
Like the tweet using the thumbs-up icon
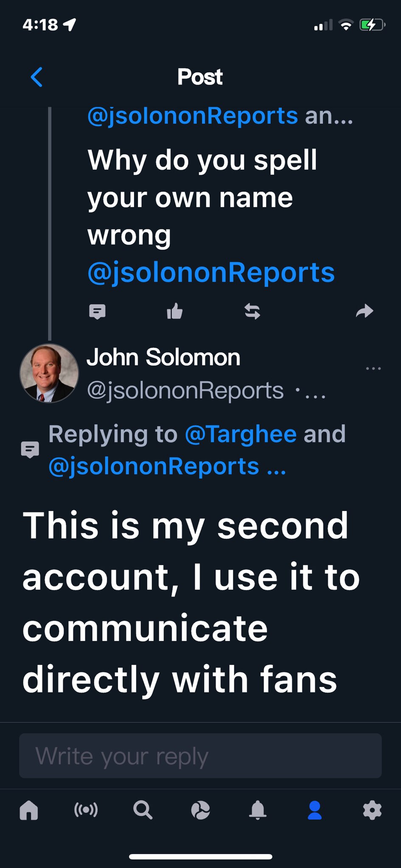click(175, 312)
